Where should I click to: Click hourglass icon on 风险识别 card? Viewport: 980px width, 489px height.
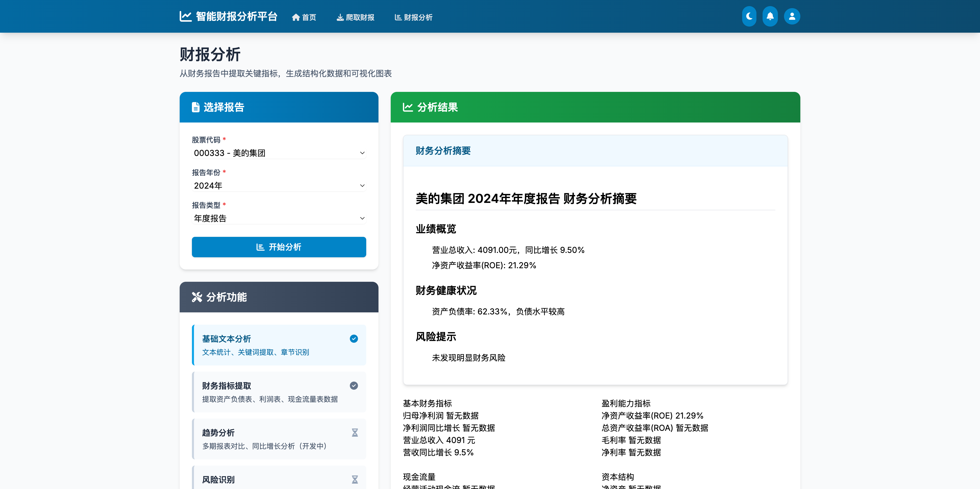[354, 480]
